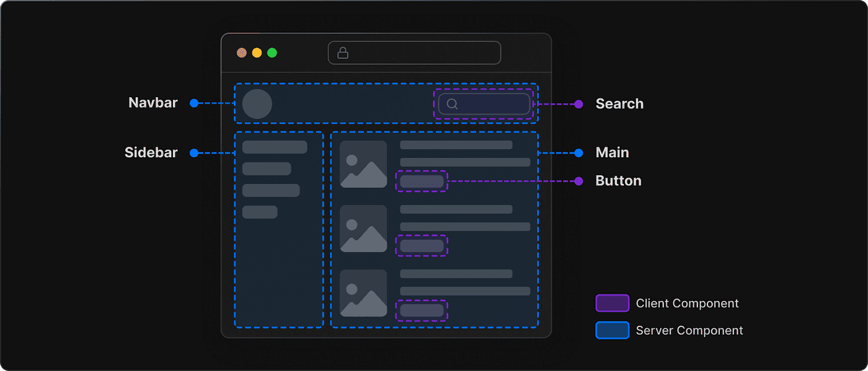Click the green maximize window dot
Image resolution: width=868 pixels, height=371 pixels.
272,53
